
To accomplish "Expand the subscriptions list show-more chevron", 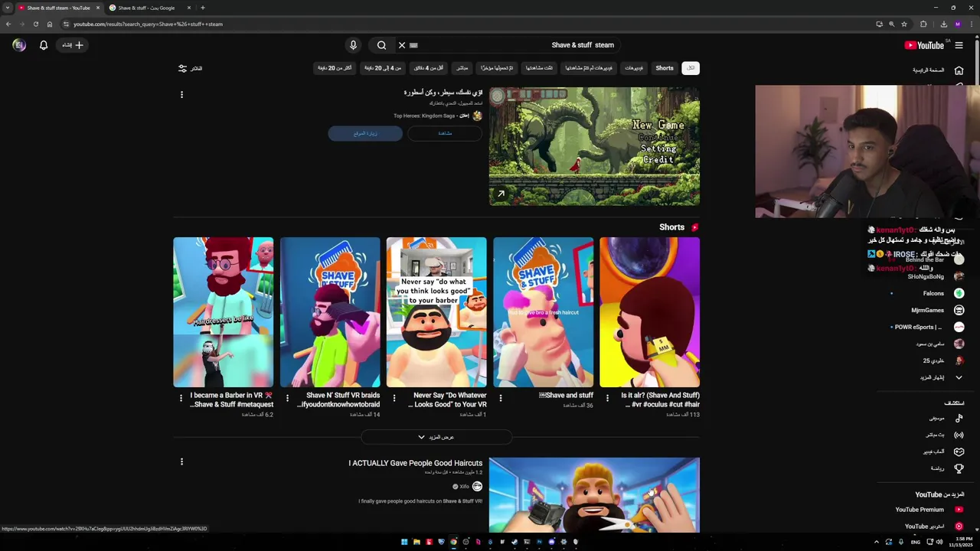I will click(x=959, y=377).
